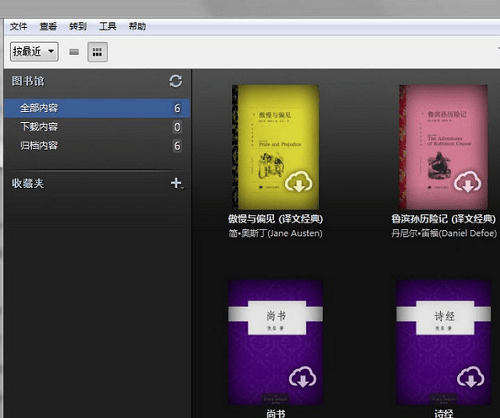The image size is (500, 418).
Task: Download 鲁滨孙历险记 via cloud icon
Action: (x=468, y=182)
